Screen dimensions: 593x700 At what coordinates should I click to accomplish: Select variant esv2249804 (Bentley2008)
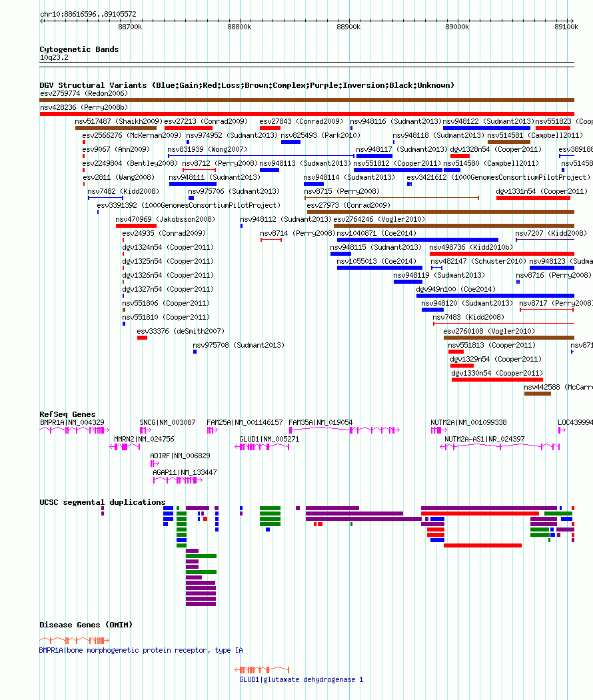[130, 163]
